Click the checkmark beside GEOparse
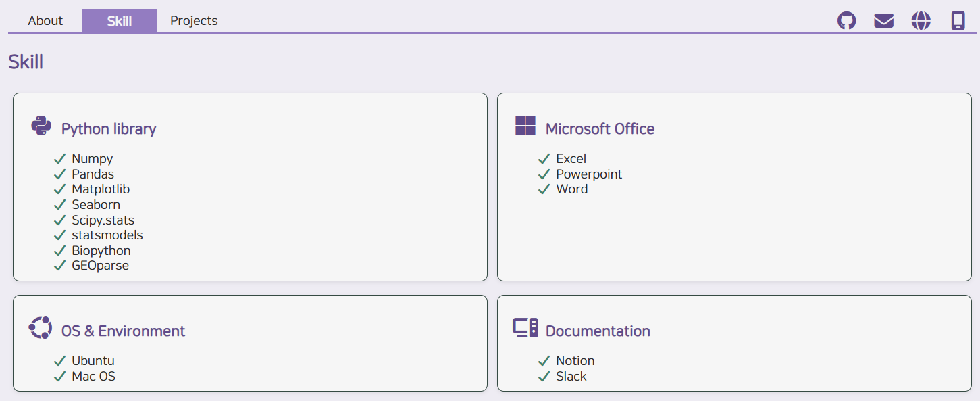Screen dimensions: 980x401 point(59,266)
